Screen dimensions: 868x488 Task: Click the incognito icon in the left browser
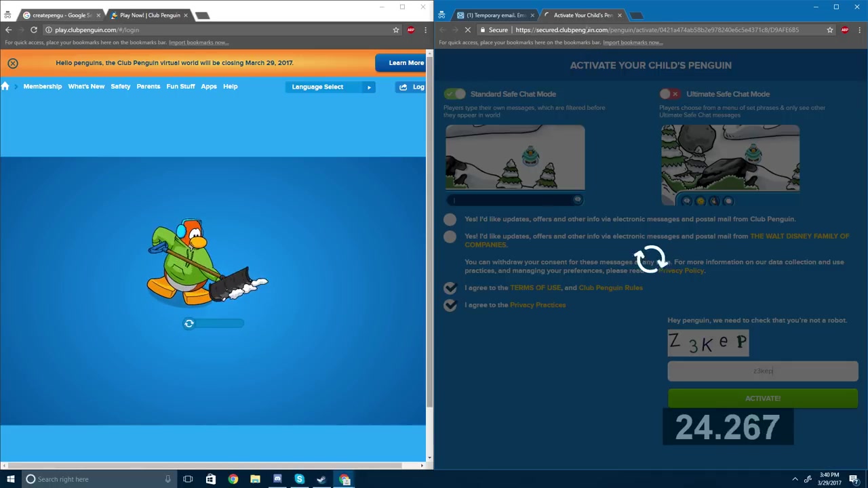point(7,15)
